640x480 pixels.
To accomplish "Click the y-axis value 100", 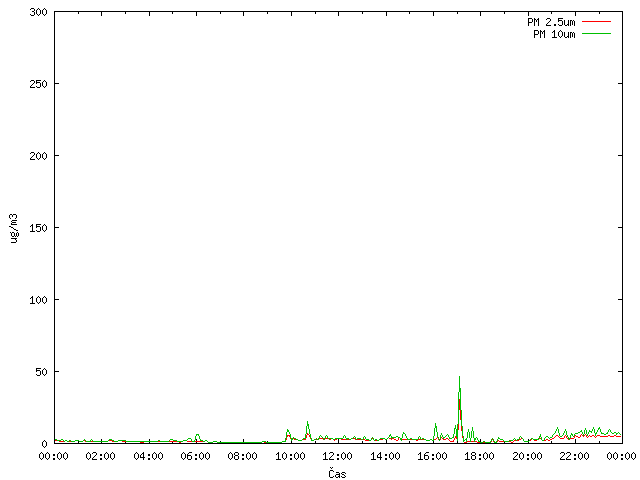I will (38, 300).
